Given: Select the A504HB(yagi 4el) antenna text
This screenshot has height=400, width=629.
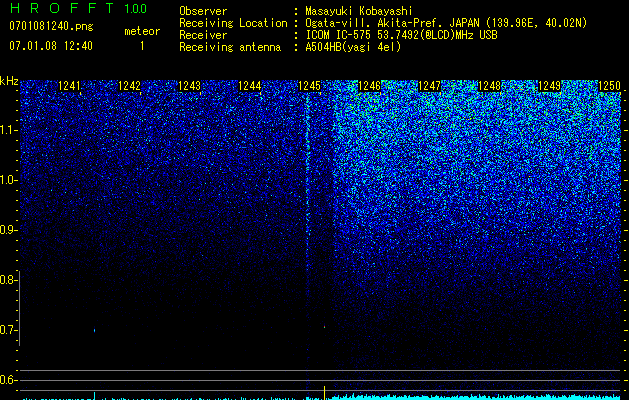Looking at the screenshot, I should [x=353, y=47].
